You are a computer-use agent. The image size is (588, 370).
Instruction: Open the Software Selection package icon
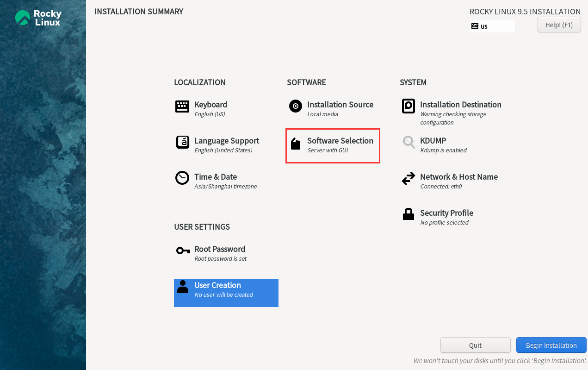click(296, 144)
